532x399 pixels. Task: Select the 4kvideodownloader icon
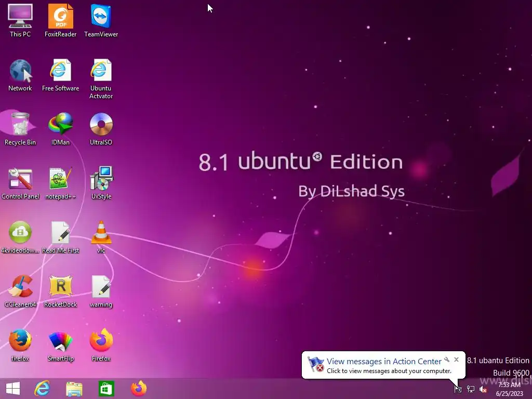[x=20, y=237]
